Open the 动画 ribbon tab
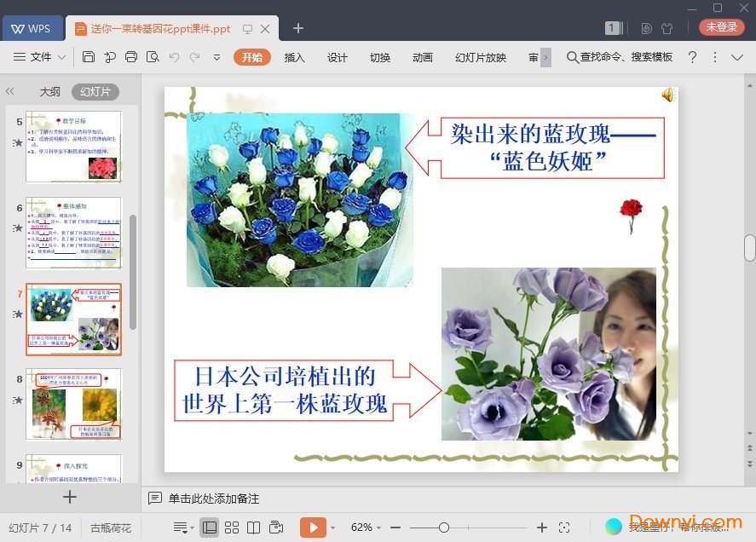 [422, 57]
